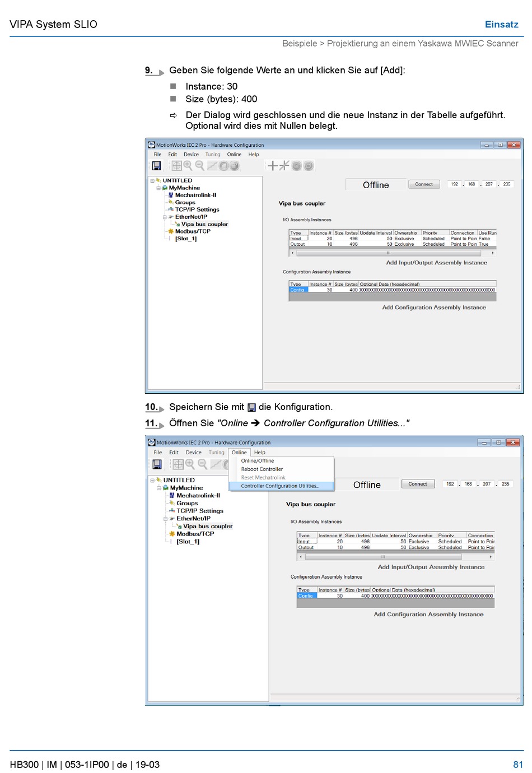Click the zoom out magnifier in the upper window
This screenshot has width=532, height=773.
click(199, 166)
